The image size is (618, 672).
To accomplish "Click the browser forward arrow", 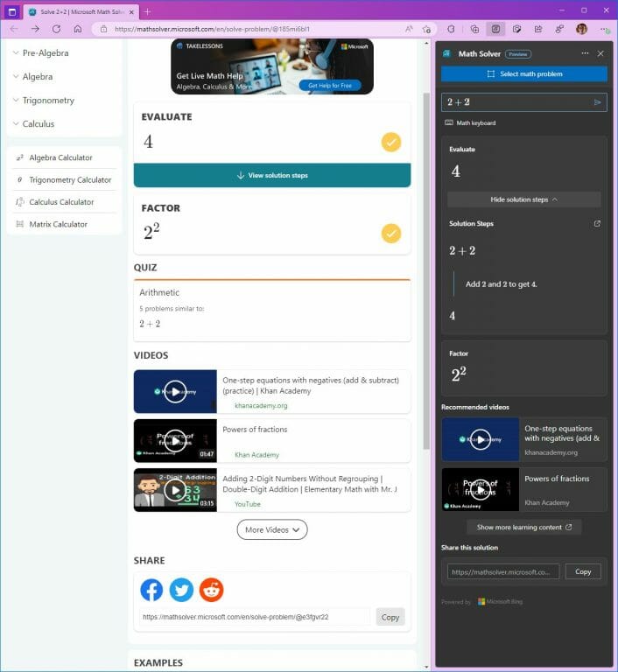I will point(35,29).
